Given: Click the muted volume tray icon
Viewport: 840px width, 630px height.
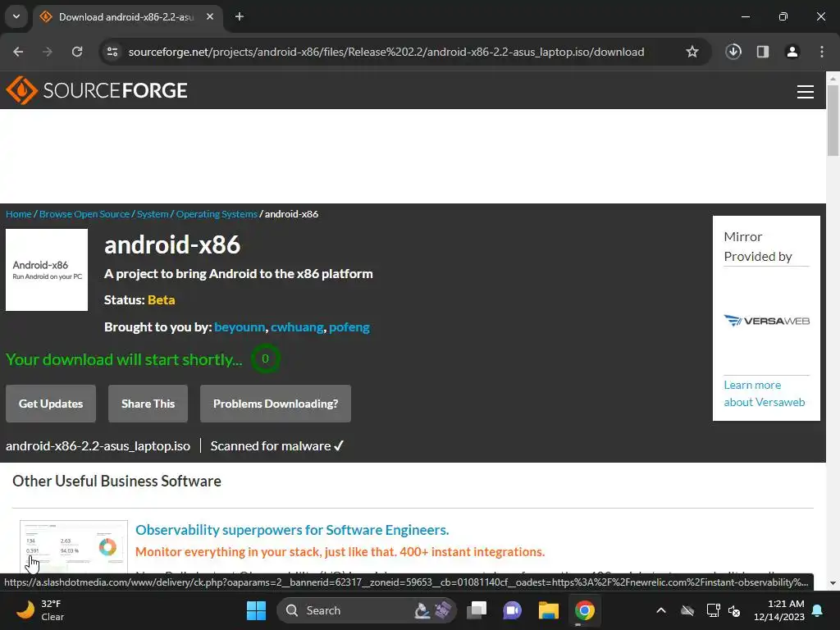Looking at the screenshot, I should tap(734, 610).
